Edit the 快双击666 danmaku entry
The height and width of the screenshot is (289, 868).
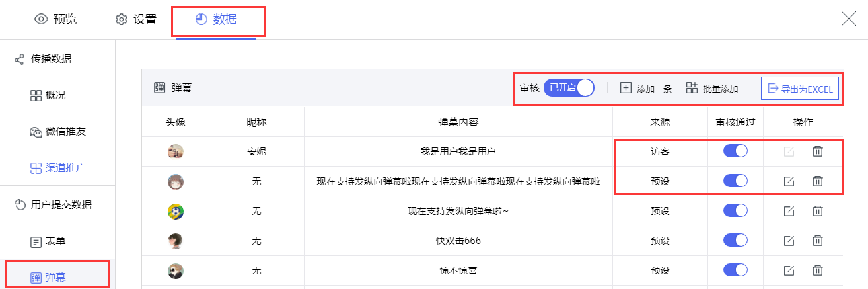[788, 241]
